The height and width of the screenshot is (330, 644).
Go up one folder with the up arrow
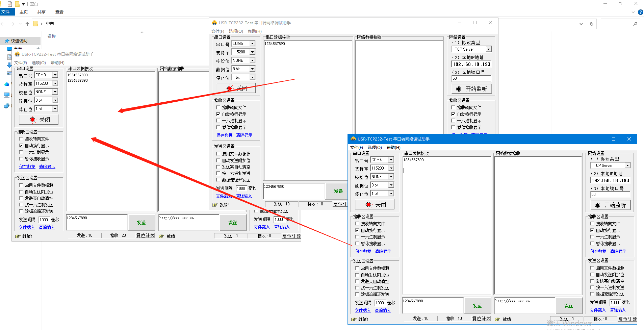coord(27,24)
